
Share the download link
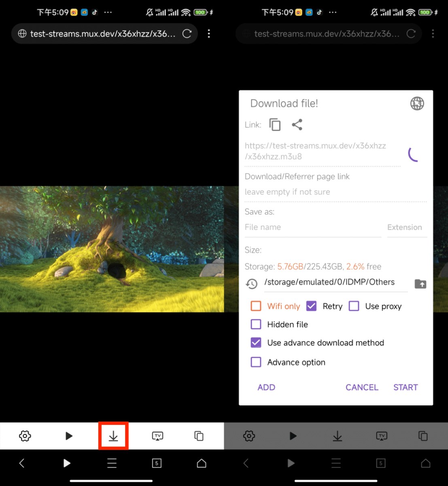coord(297,125)
